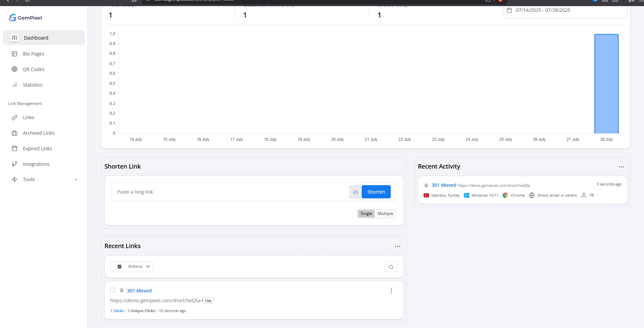
Task: Switch to Multiple shorten mode
Action: pos(385,214)
